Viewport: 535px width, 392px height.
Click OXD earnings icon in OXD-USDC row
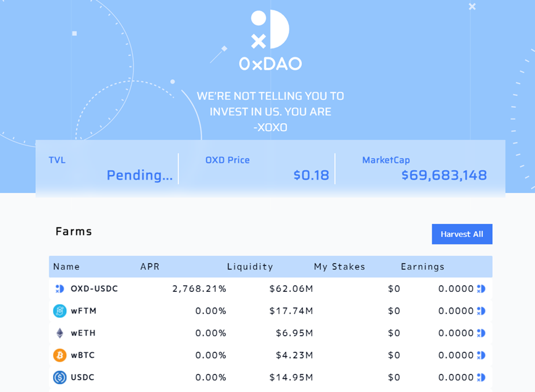(481, 289)
